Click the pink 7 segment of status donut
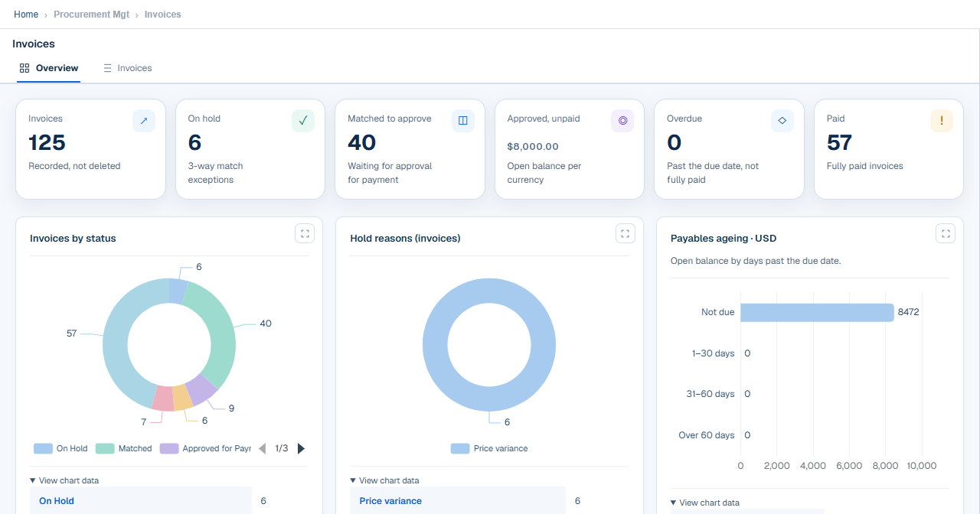This screenshot has width=980, height=514. point(163,398)
